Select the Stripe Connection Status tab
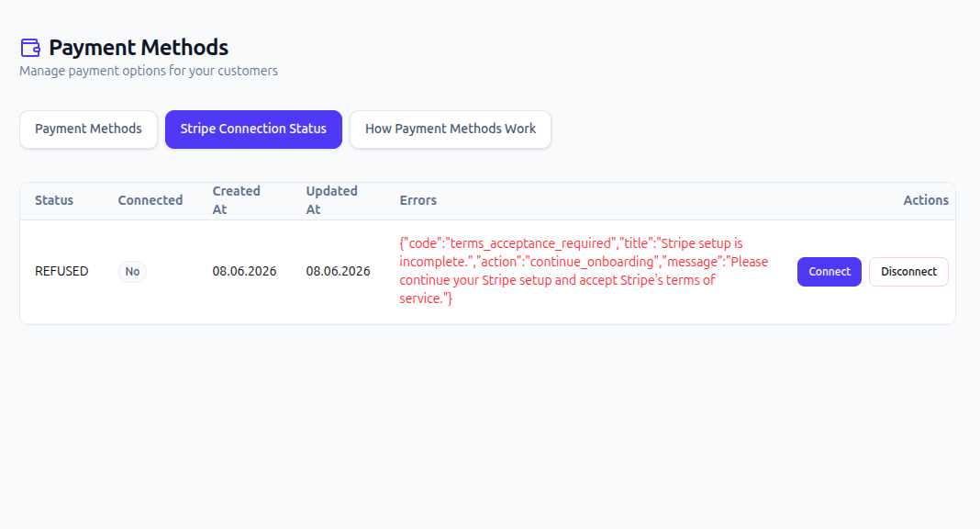 click(x=253, y=129)
